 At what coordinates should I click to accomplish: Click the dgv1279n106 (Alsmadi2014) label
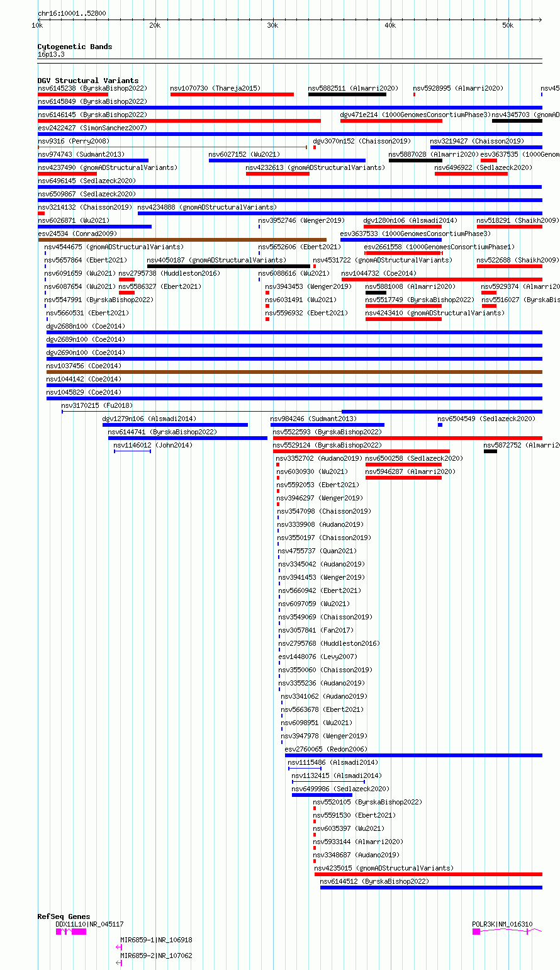pyautogui.click(x=149, y=419)
